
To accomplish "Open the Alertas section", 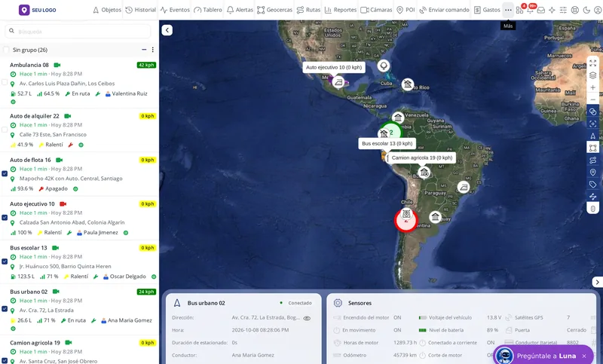I will (240, 10).
